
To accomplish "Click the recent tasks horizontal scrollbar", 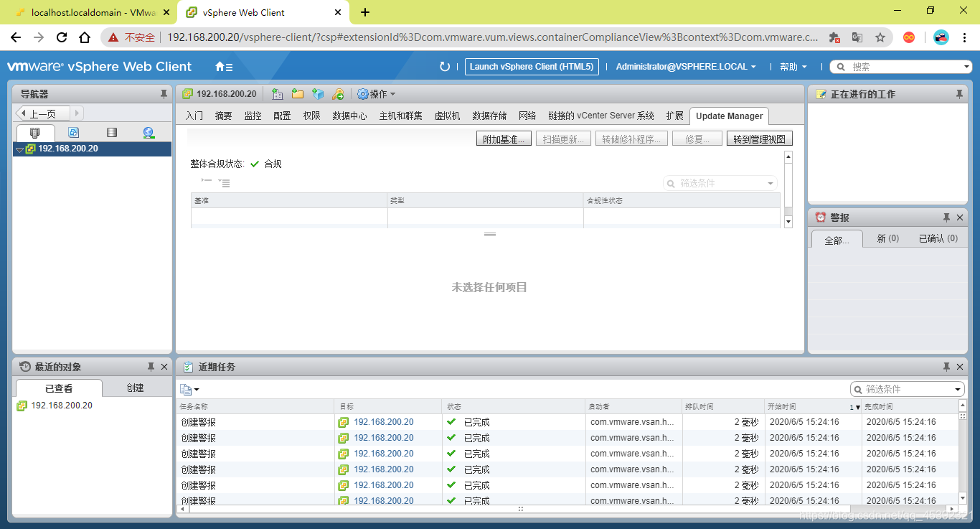I will (521, 509).
